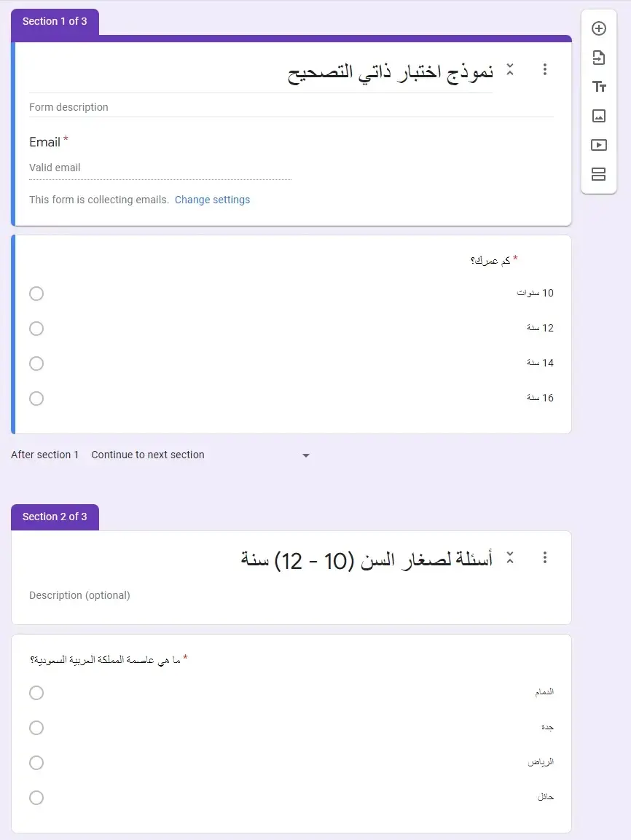Select the radio option for 10 سنوات
Viewport: 631px width, 840px height.
coord(36,294)
